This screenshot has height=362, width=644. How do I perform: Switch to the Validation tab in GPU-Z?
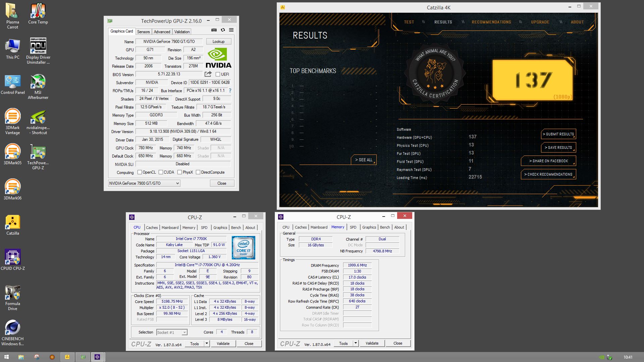[182, 32]
